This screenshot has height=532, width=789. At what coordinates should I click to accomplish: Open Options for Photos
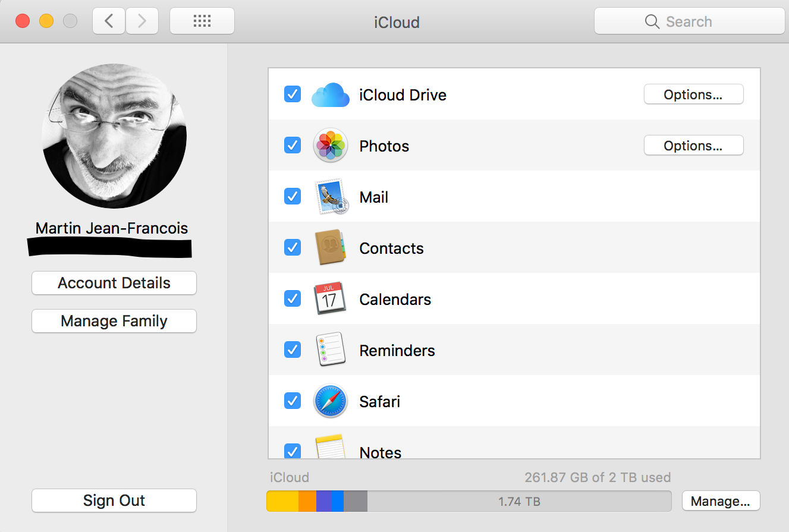[693, 146]
